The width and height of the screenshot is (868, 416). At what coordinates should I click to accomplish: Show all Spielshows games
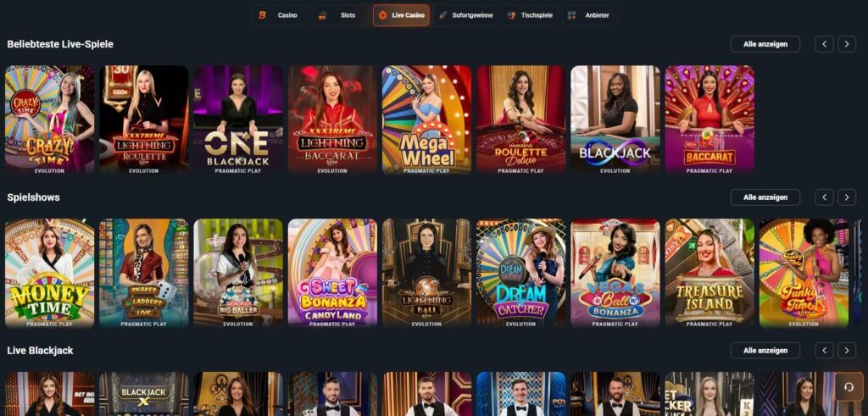point(765,197)
